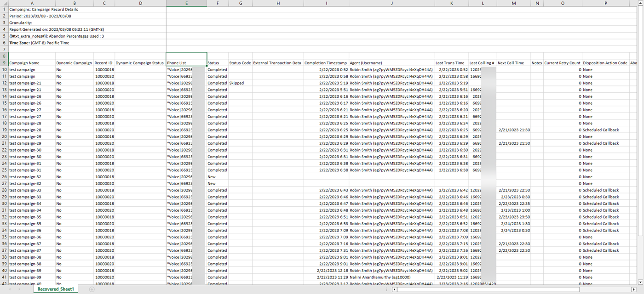Select row 26 header

click(4, 177)
